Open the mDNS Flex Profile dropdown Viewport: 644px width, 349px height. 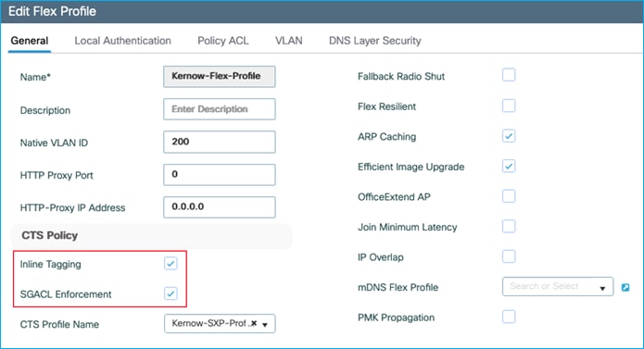point(557,287)
